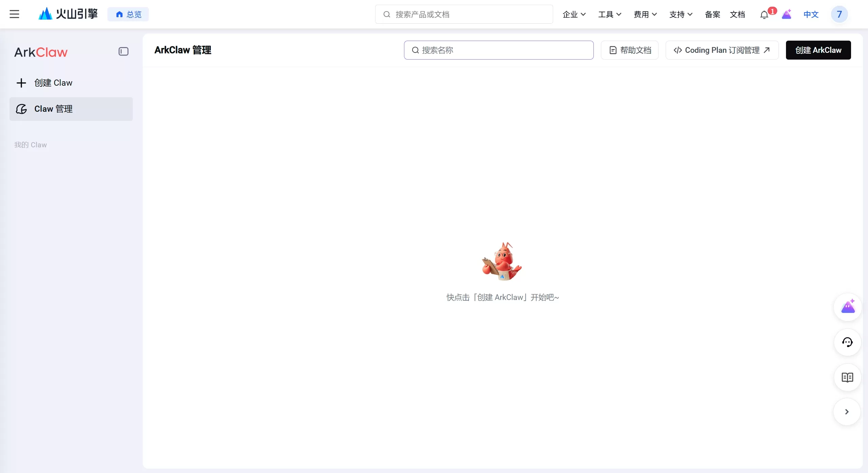Click the 创建 ArkClaw black button

818,50
